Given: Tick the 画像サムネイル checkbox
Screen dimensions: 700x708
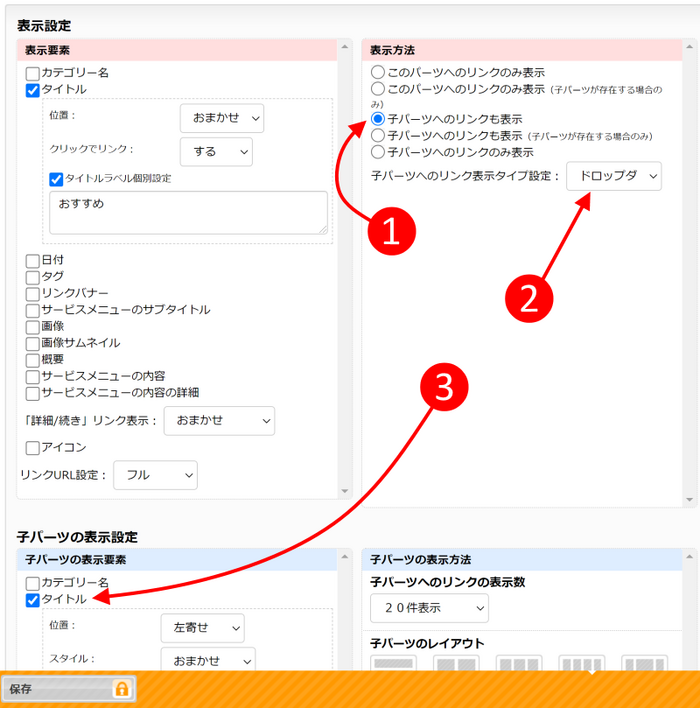Looking at the screenshot, I should (x=33, y=343).
